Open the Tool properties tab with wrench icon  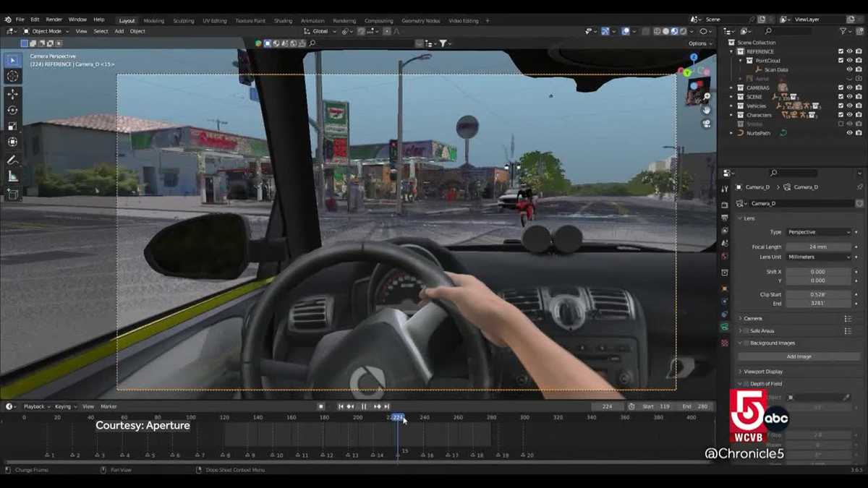click(725, 189)
